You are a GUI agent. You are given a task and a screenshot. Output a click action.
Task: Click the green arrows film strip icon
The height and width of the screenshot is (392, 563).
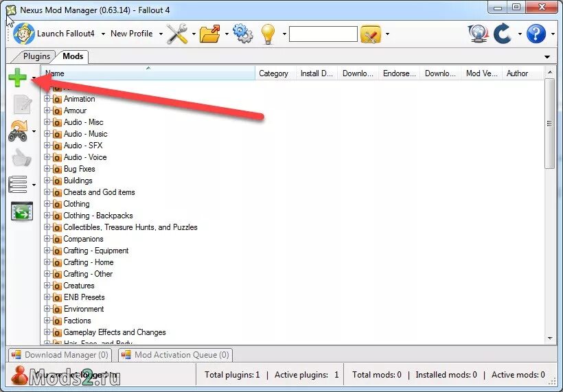point(22,211)
